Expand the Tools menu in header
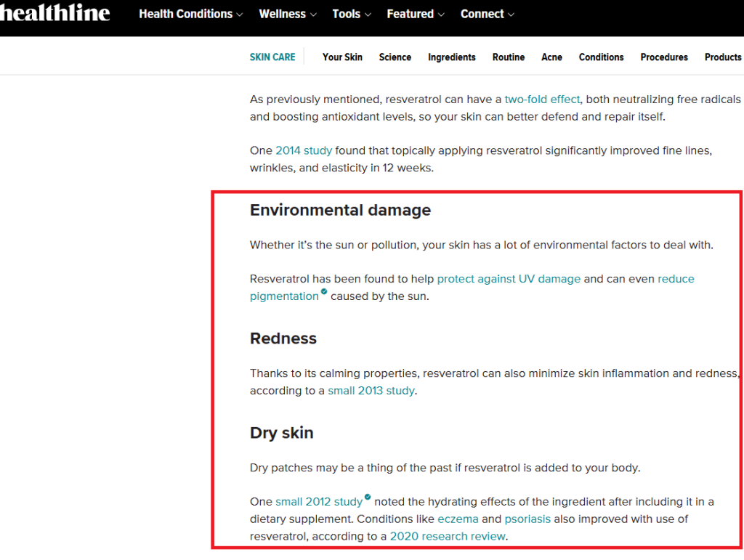This screenshot has width=744, height=560. point(352,14)
